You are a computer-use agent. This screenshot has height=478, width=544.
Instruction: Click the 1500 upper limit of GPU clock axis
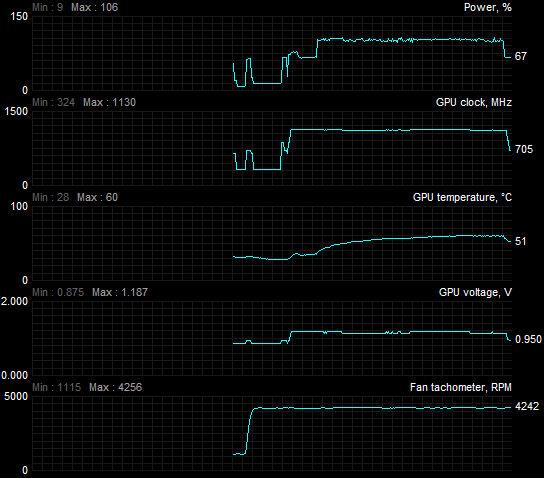coord(16,111)
